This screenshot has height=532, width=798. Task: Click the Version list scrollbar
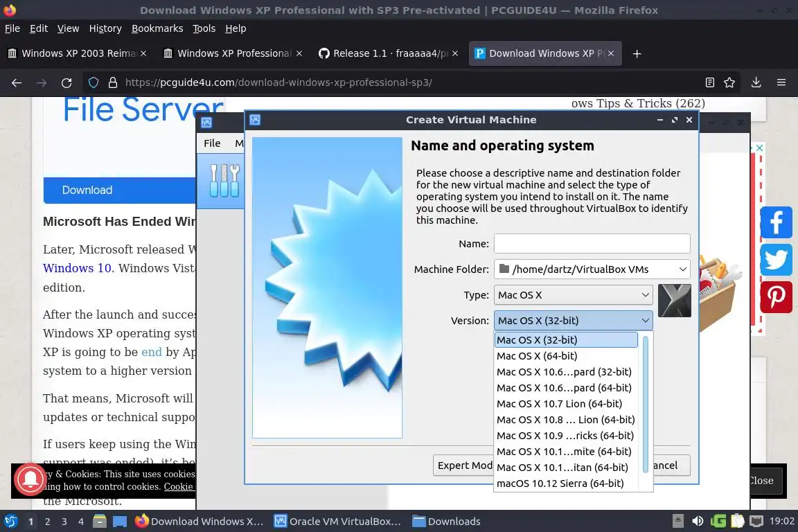(x=646, y=405)
